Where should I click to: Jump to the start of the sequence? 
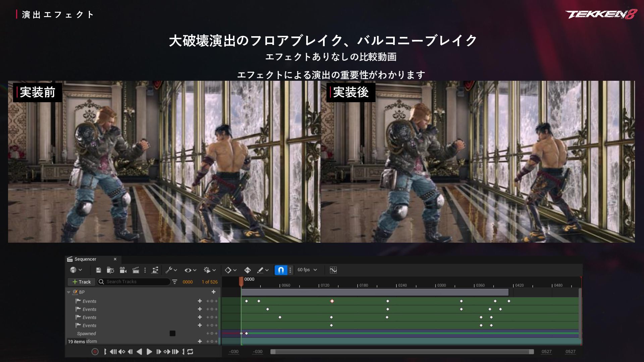pos(113,352)
